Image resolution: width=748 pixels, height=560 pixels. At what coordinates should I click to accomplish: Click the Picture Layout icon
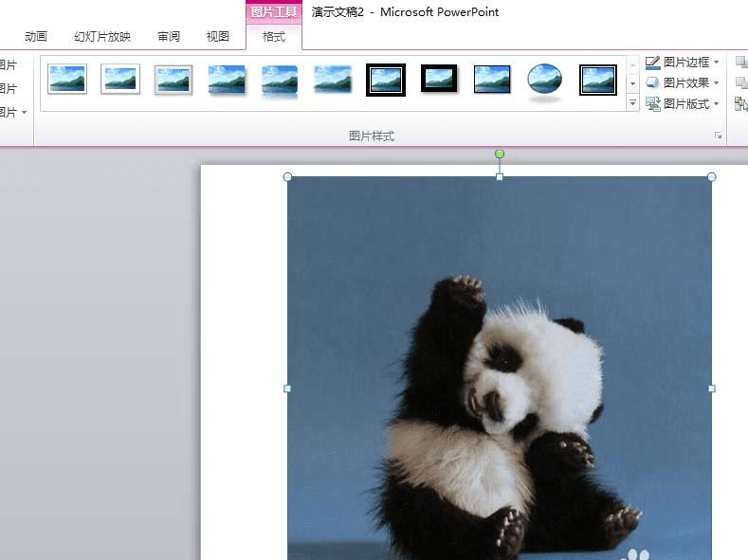tap(653, 104)
